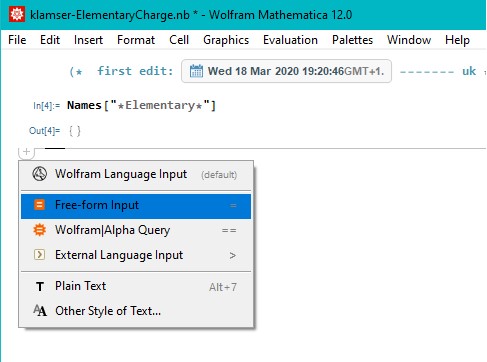Expand External Language Input submenu arrow
487x362 pixels.
coord(232,256)
